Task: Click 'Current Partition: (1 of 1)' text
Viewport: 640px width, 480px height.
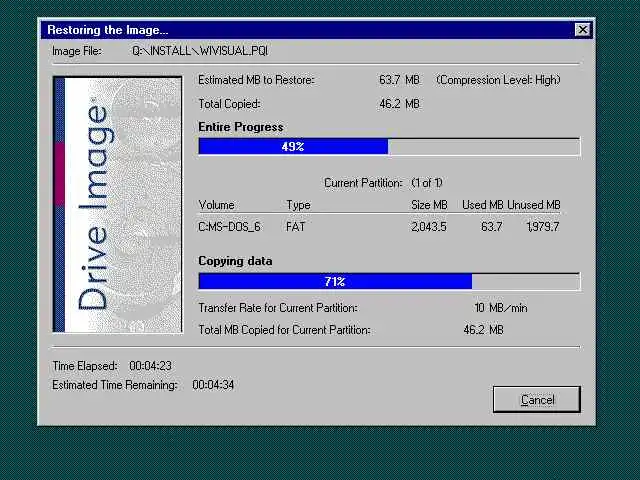Action: pyautogui.click(x=383, y=183)
